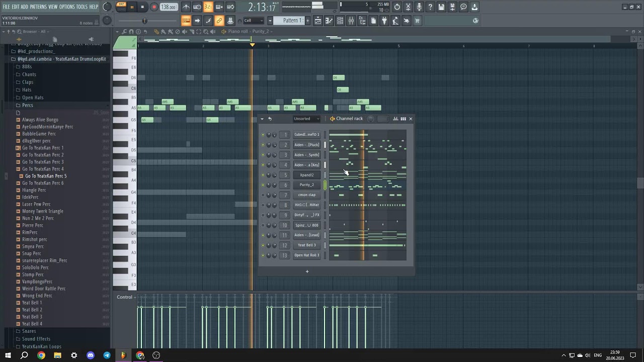
Task: Open the plugin picker plug icon
Action: (384, 21)
